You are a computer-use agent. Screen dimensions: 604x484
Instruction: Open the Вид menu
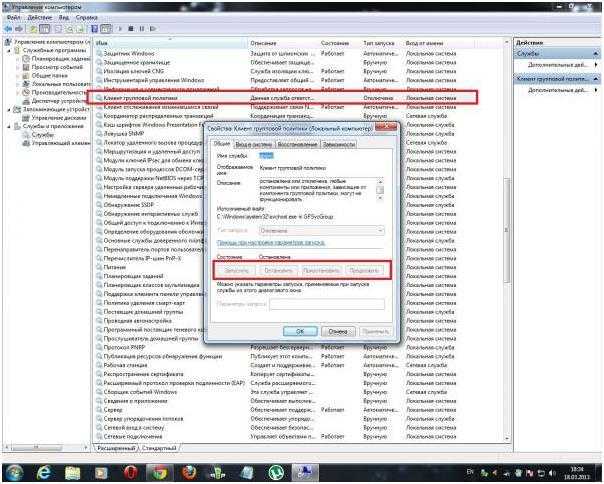(64, 17)
